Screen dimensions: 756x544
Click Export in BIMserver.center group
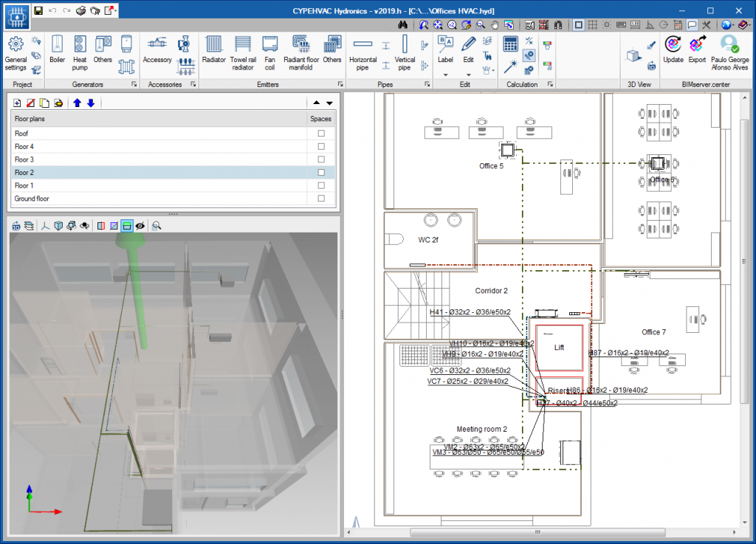point(697,49)
